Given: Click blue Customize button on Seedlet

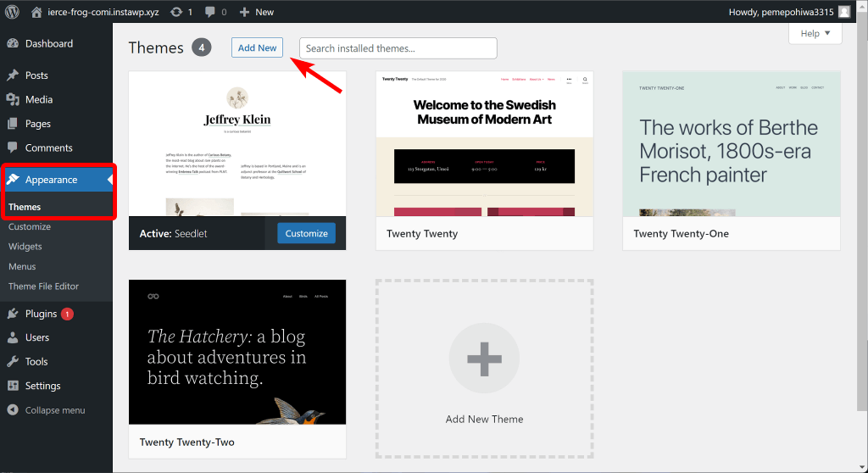Looking at the screenshot, I should pyautogui.click(x=306, y=233).
